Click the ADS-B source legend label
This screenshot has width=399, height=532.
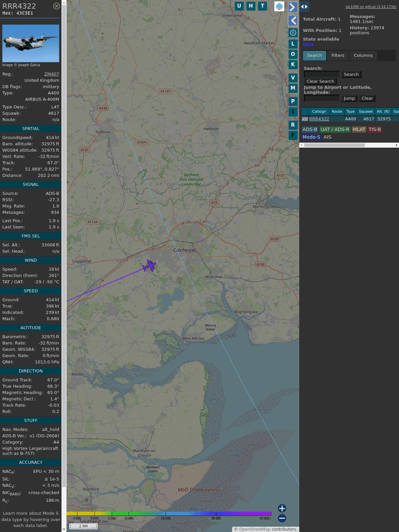pyautogui.click(x=310, y=130)
